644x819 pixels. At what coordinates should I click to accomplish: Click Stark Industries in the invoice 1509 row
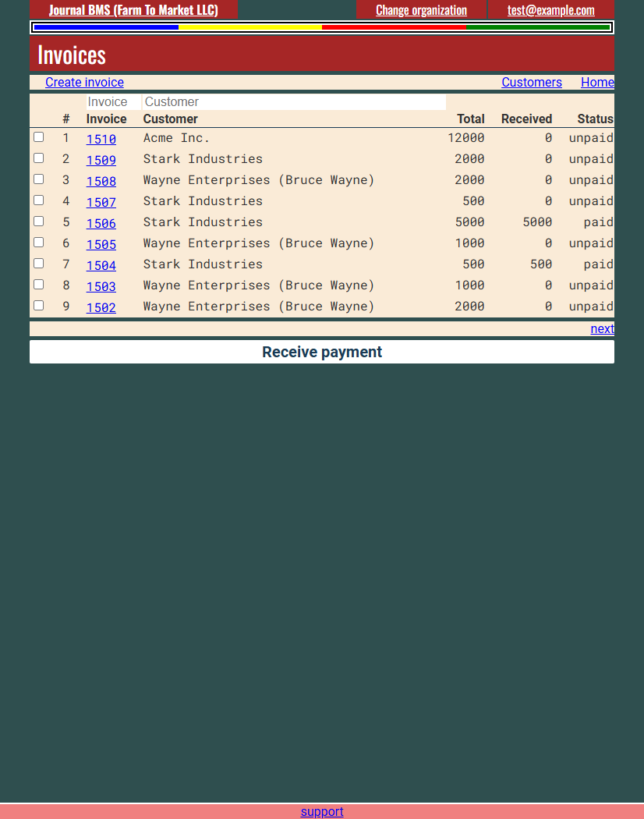coord(203,159)
